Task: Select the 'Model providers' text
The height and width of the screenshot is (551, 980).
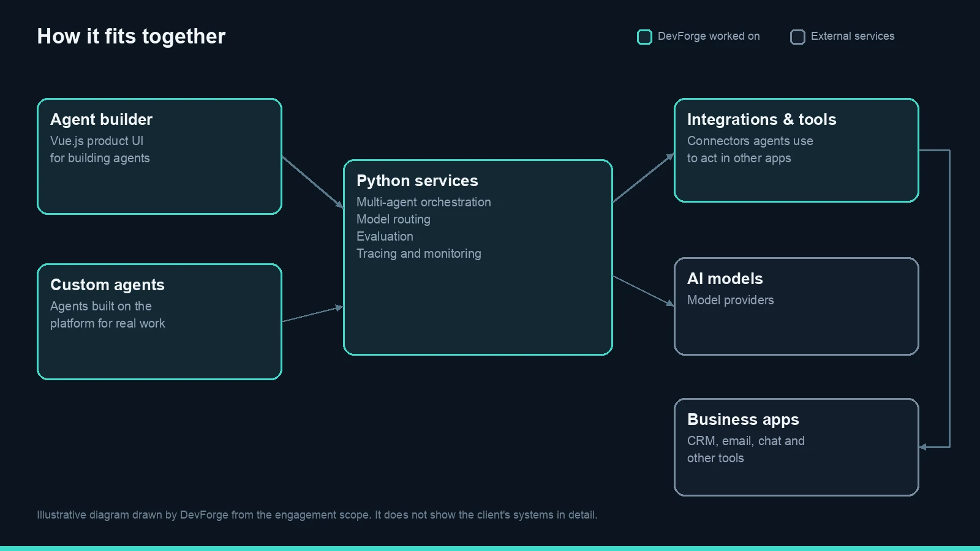Action: (x=731, y=300)
